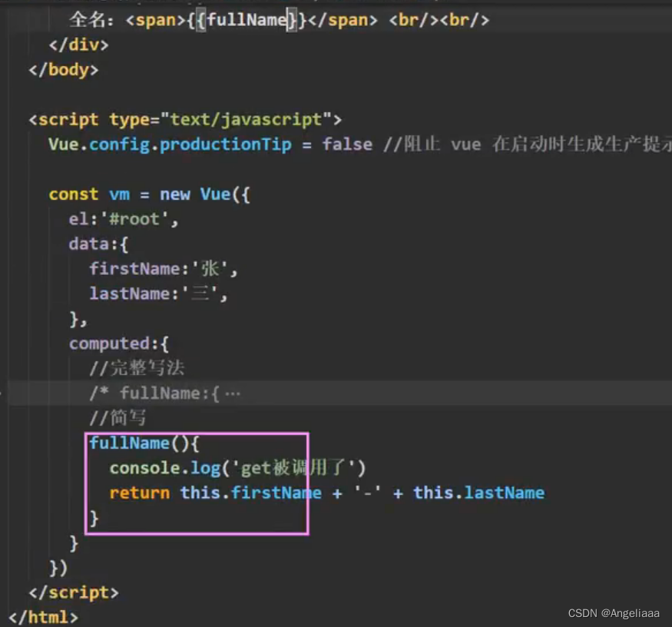Viewport: 672px width, 627px height.
Task: Click the closing '</html>' tag
Action: [x=43, y=617]
